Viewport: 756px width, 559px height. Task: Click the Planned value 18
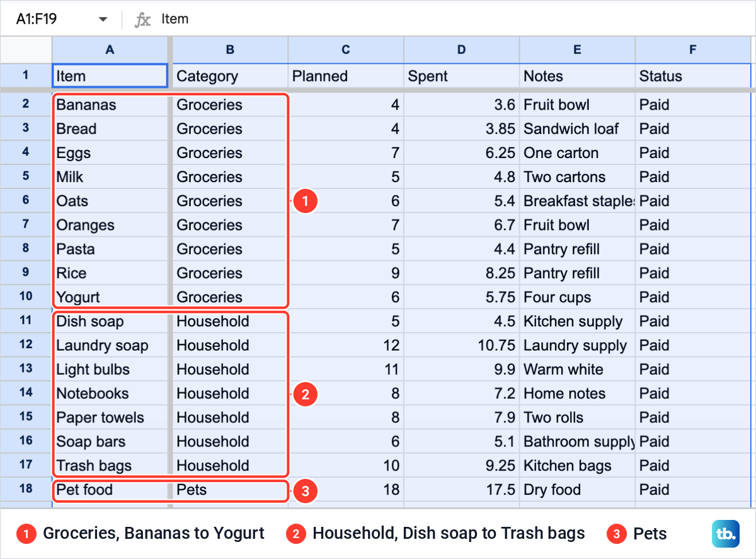pos(346,490)
